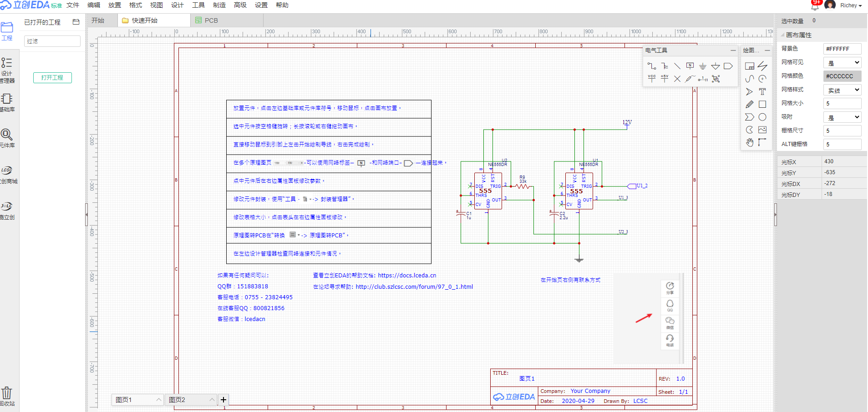Viewport: 868px width, 412px height.
Task: Select the Text tool (T icon)
Action: coord(762,91)
